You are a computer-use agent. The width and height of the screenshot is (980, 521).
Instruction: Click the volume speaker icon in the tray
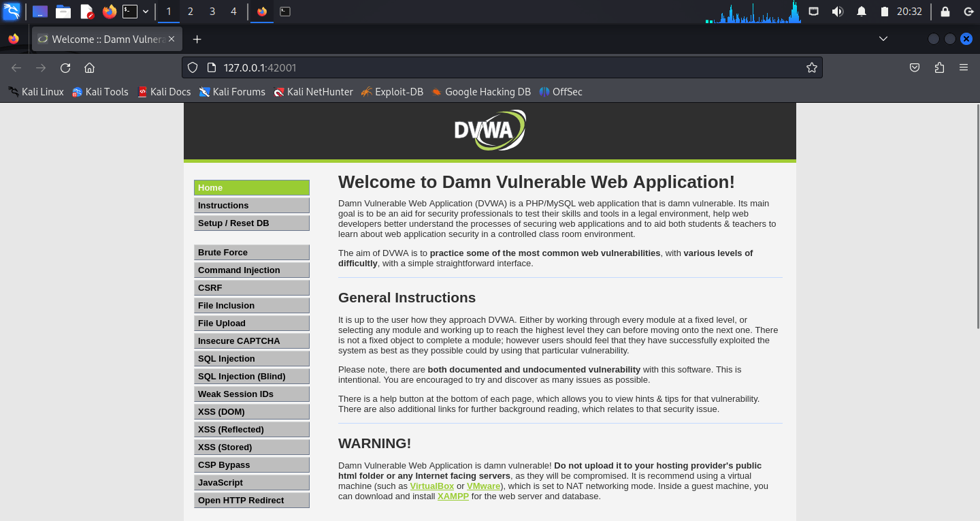(x=838, y=11)
